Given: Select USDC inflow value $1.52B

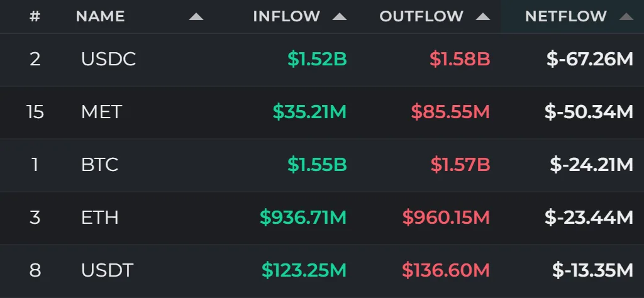Looking at the screenshot, I should point(317,60).
